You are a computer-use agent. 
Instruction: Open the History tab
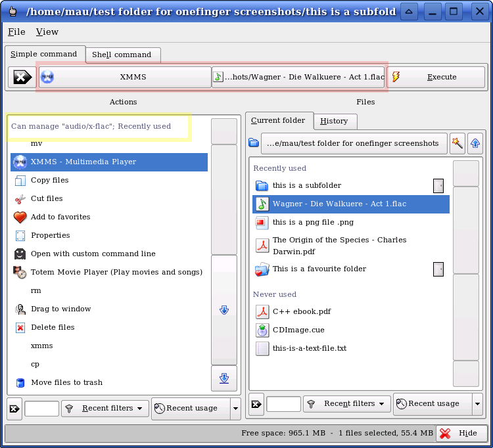click(x=334, y=122)
